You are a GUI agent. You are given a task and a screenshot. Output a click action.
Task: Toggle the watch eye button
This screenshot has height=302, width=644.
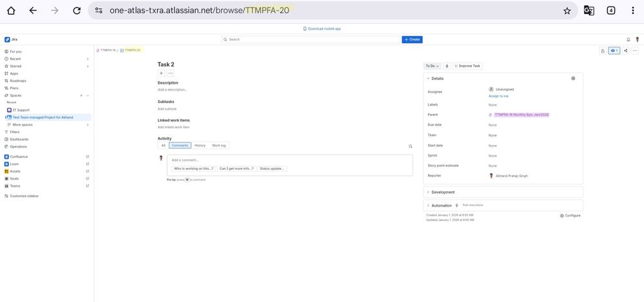pyautogui.click(x=614, y=51)
